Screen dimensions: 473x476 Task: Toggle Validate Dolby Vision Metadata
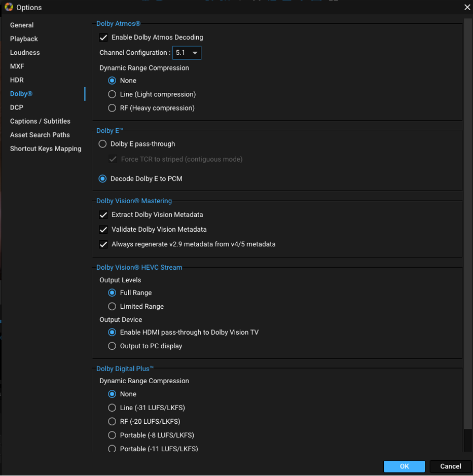[x=103, y=229]
